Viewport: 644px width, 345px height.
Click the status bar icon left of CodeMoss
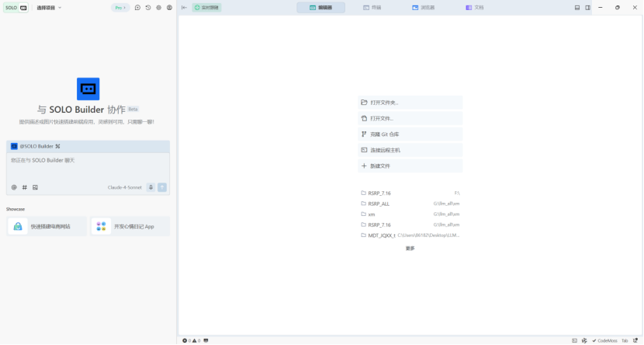[584, 341]
